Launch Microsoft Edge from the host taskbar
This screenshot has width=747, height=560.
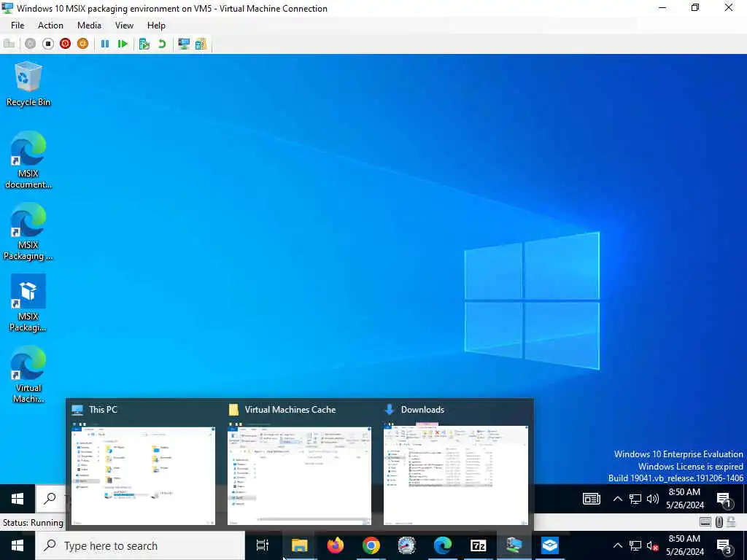pyautogui.click(x=443, y=545)
